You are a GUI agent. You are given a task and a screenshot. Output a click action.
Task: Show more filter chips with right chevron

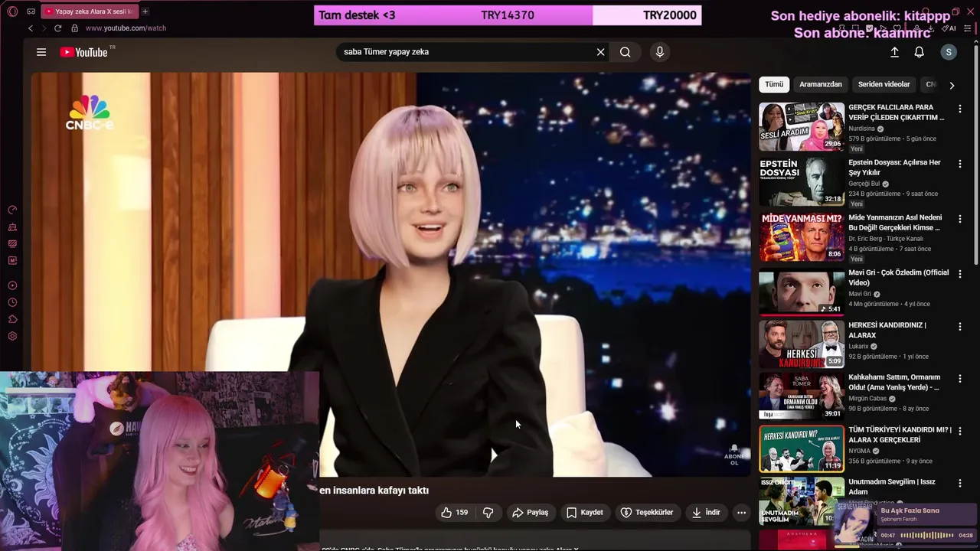(x=952, y=85)
